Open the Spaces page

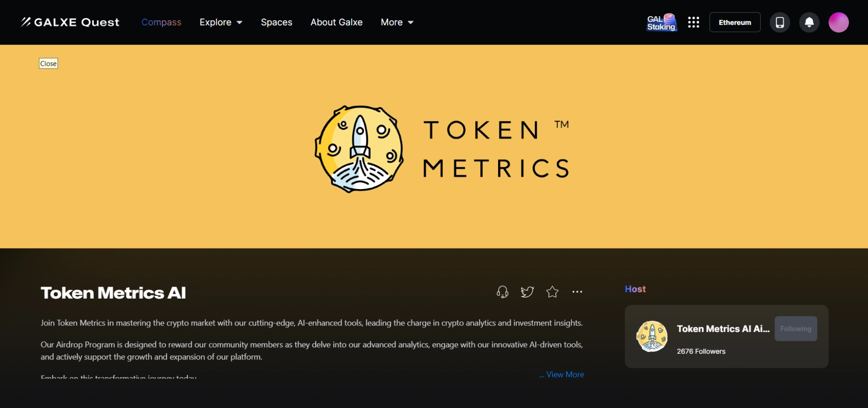[x=277, y=22]
